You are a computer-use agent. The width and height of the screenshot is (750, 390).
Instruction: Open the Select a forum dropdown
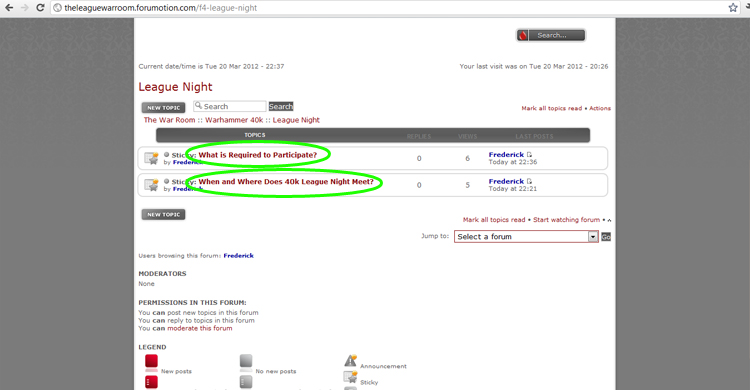(526, 236)
